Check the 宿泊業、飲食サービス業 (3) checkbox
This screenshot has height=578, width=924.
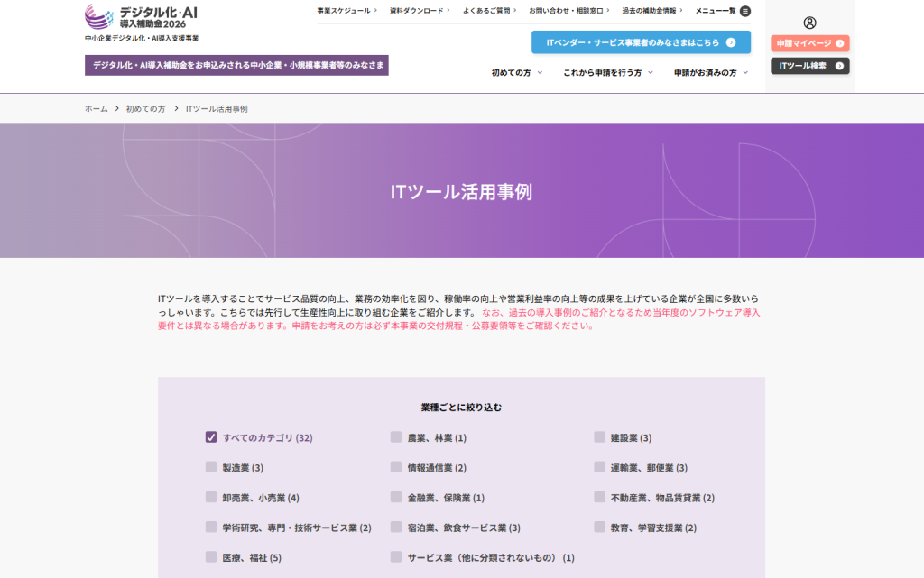point(395,527)
